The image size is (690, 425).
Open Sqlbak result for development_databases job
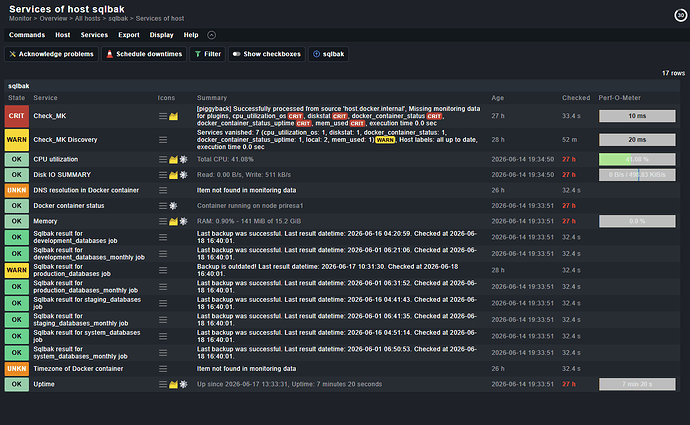coord(75,237)
